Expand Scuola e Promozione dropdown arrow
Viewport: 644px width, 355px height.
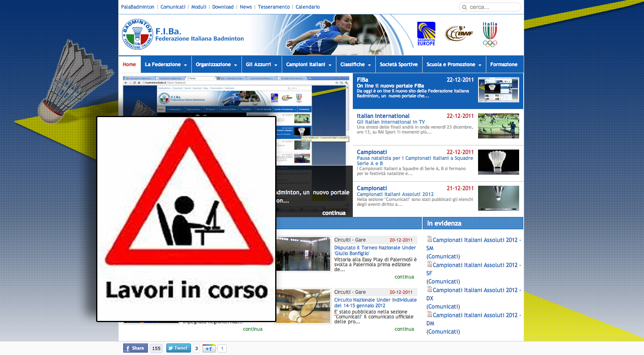pos(480,65)
